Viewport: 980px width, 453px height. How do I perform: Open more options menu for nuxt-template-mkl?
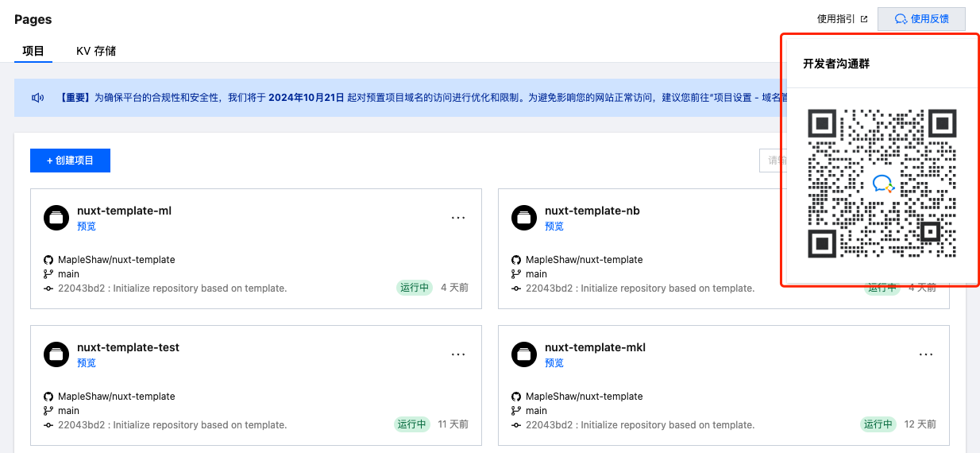tap(926, 354)
